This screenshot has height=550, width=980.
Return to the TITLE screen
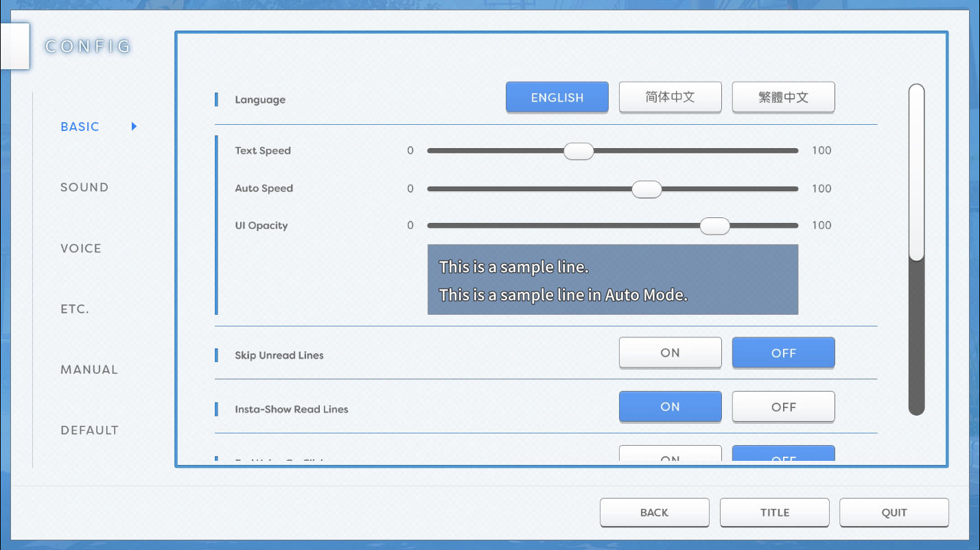click(x=774, y=512)
